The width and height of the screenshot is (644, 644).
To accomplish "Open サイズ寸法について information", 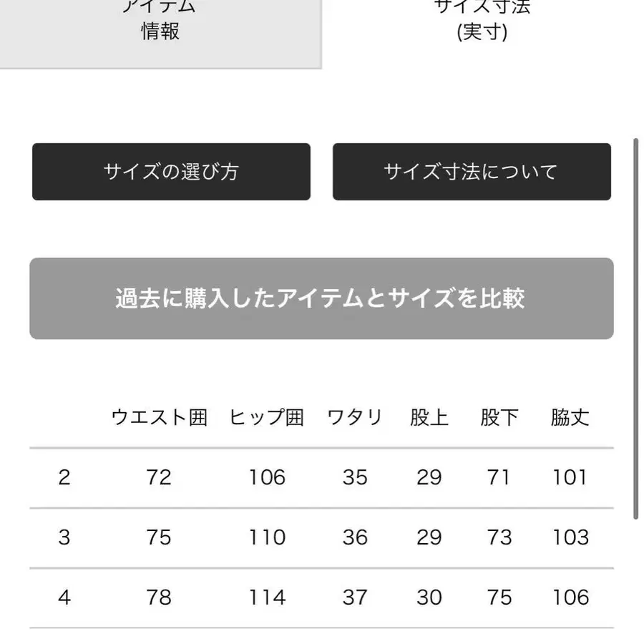I will point(472,172).
